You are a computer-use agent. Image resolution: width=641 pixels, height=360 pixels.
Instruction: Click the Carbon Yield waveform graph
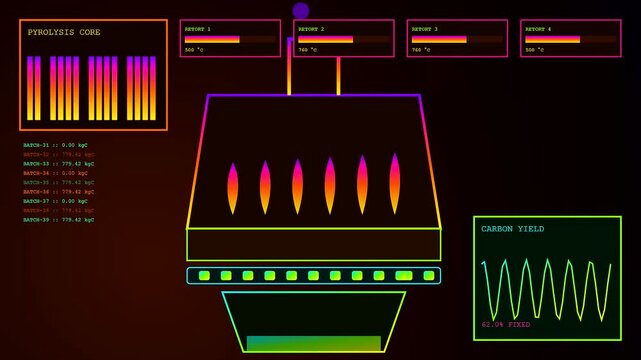547,289
